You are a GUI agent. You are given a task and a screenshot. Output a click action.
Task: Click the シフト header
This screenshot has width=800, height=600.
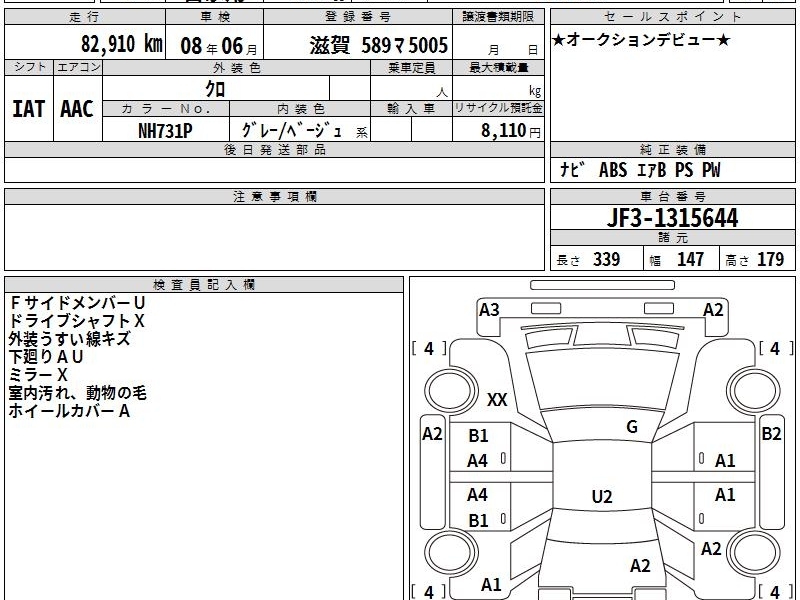[x=30, y=67]
